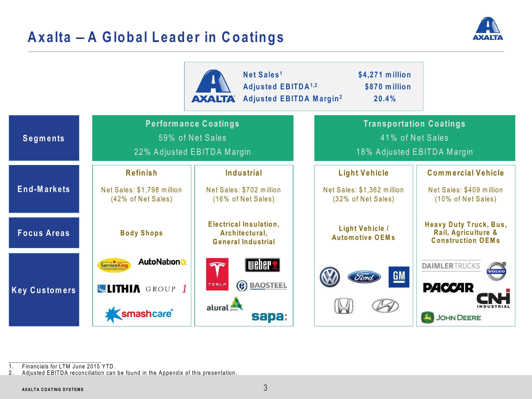Viewport: 532px width, 399px height.
Task: Select the Segments label box
Action: [44, 138]
